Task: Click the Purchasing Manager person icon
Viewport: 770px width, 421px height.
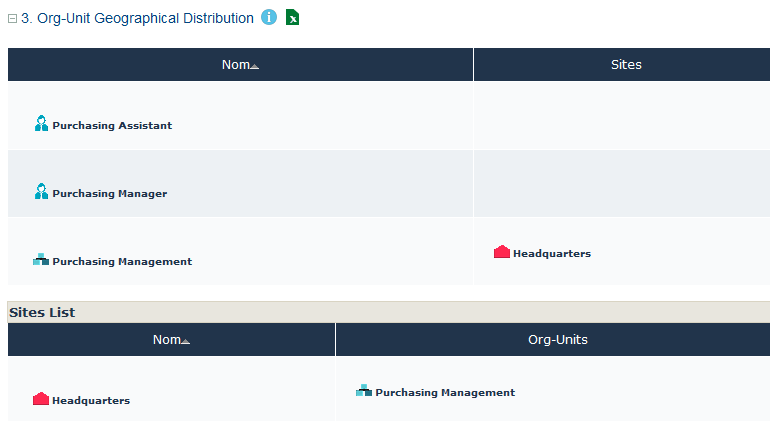Action: 41,192
